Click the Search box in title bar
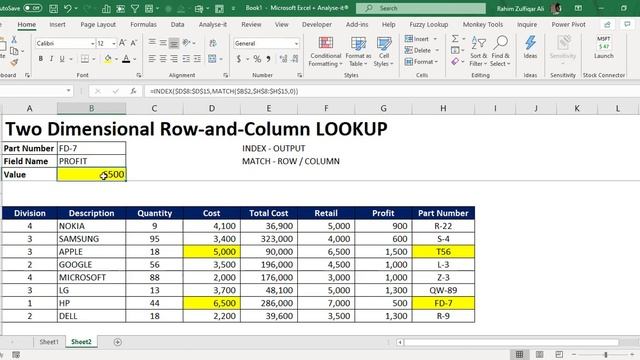The height and width of the screenshot is (360, 640). point(421,8)
